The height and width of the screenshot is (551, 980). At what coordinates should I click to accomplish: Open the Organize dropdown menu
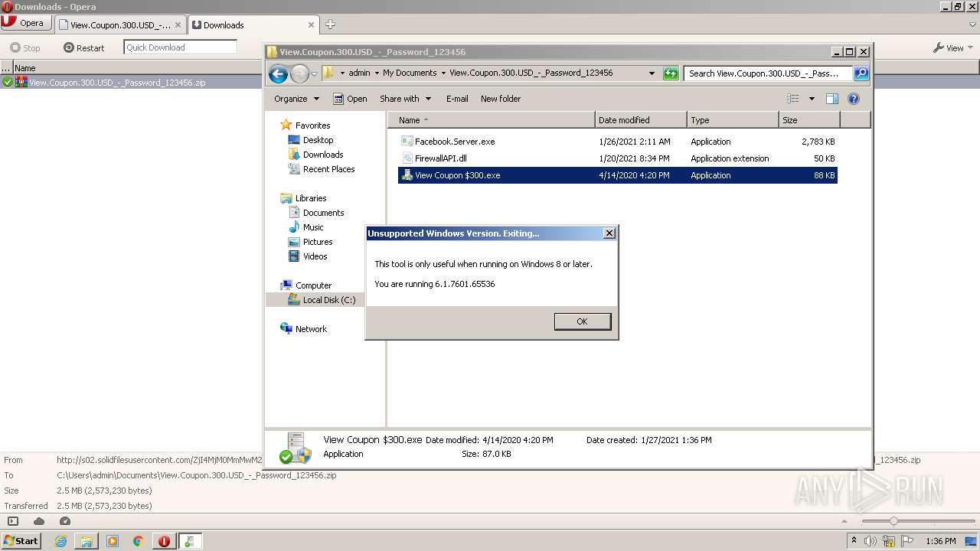pyautogui.click(x=296, y=99)
